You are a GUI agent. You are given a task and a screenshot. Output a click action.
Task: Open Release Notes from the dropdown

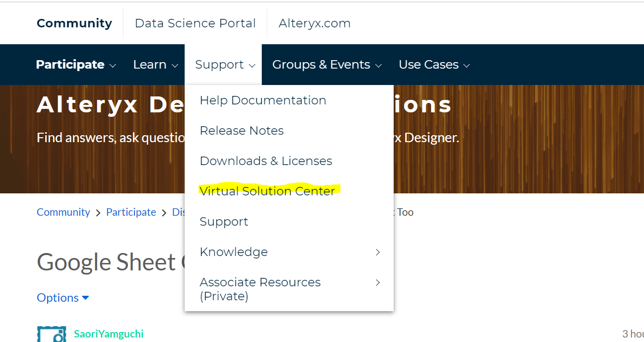pos(242,130)
